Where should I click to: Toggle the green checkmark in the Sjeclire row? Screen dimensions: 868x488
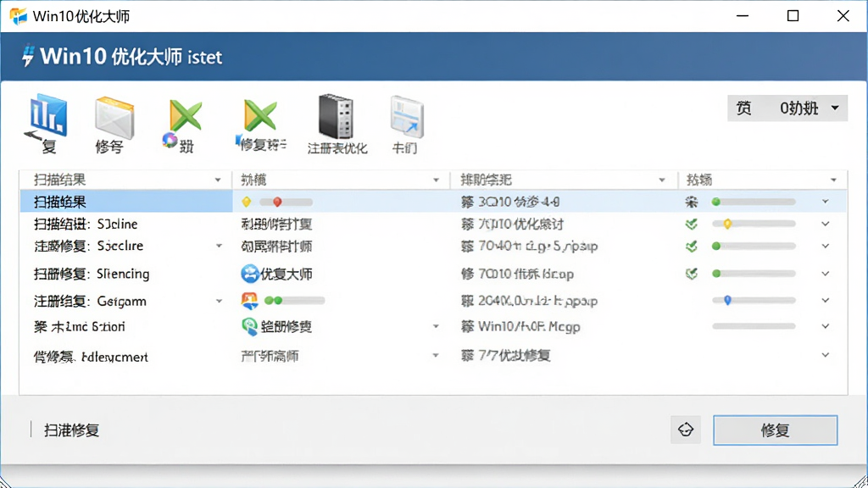692,247
